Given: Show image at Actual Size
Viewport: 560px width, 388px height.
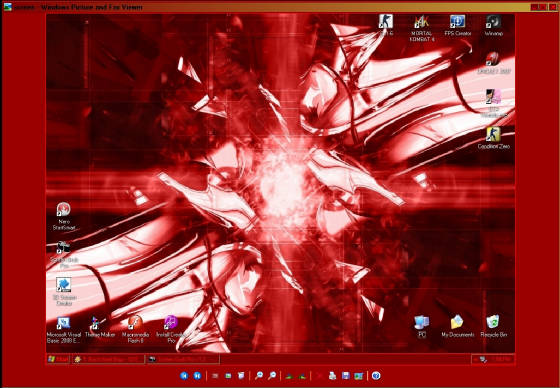Looking at the screenshot, I should point(228,375).
